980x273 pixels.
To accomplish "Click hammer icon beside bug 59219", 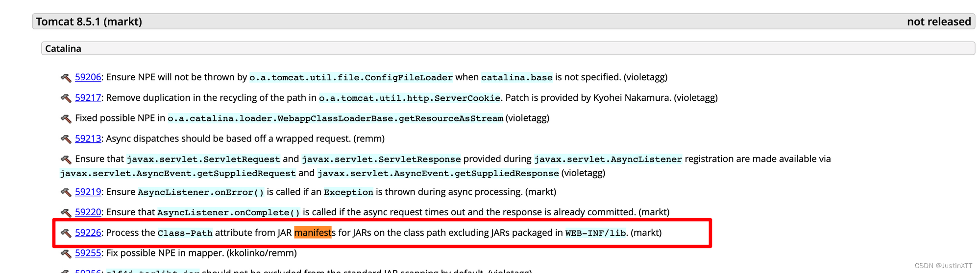I will pyautogui.click(x=66, y=193).
